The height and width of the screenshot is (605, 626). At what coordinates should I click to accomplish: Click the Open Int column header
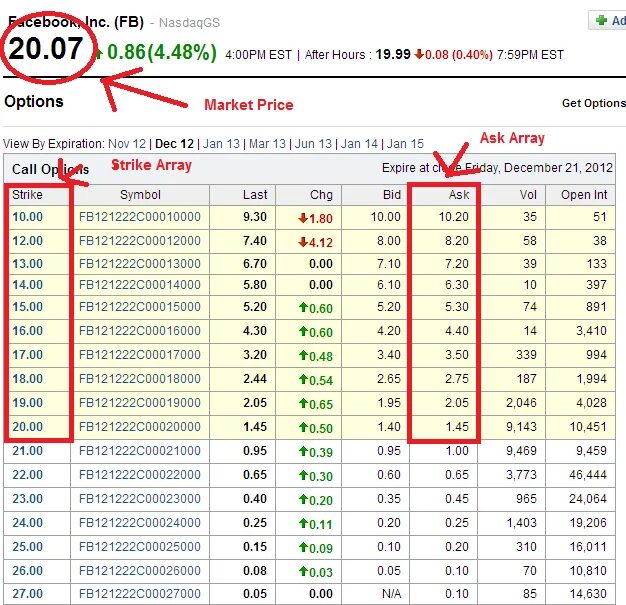coord(584,195)
